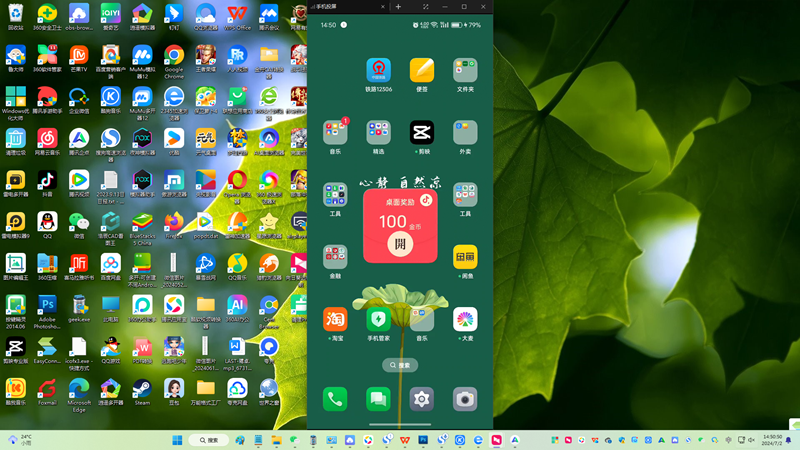Select the 百度网盘 desktop shortcut
The image size is (800, 450).
[x=110, y=267]
